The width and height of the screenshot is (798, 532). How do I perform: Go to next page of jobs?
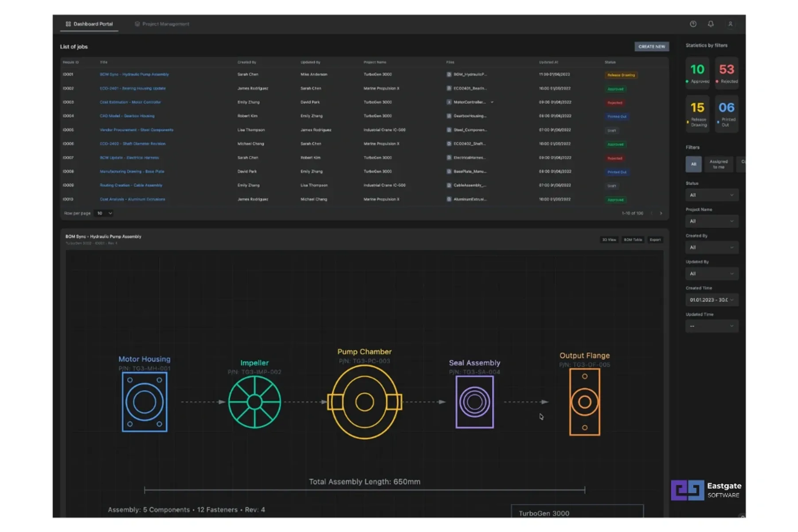click(x=661, y=213)
